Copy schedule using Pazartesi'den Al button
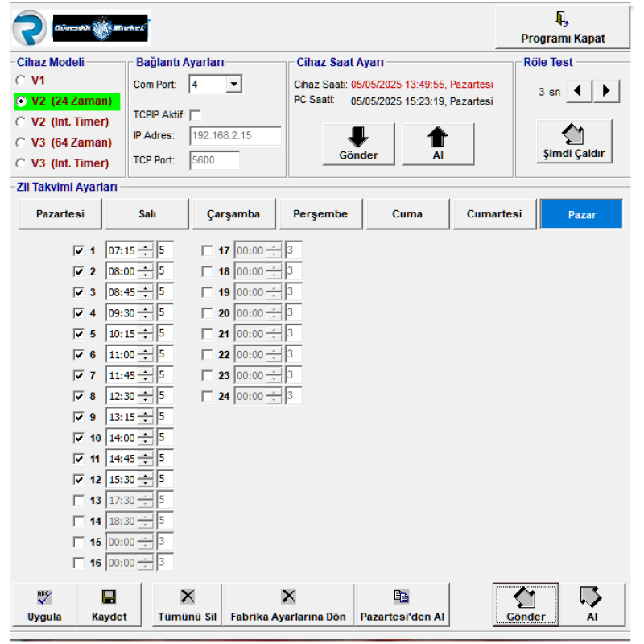 coord(402,605)
